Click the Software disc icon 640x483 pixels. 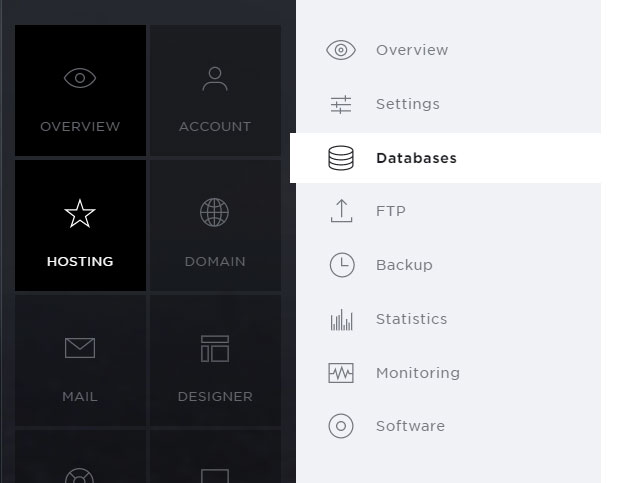coord(341,426)
